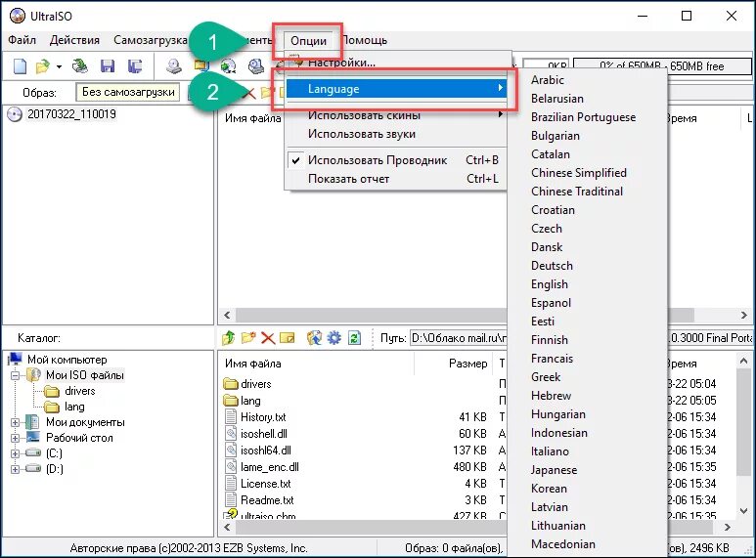
Task: Click the Open file folder icon
Action: coord(43,66)
